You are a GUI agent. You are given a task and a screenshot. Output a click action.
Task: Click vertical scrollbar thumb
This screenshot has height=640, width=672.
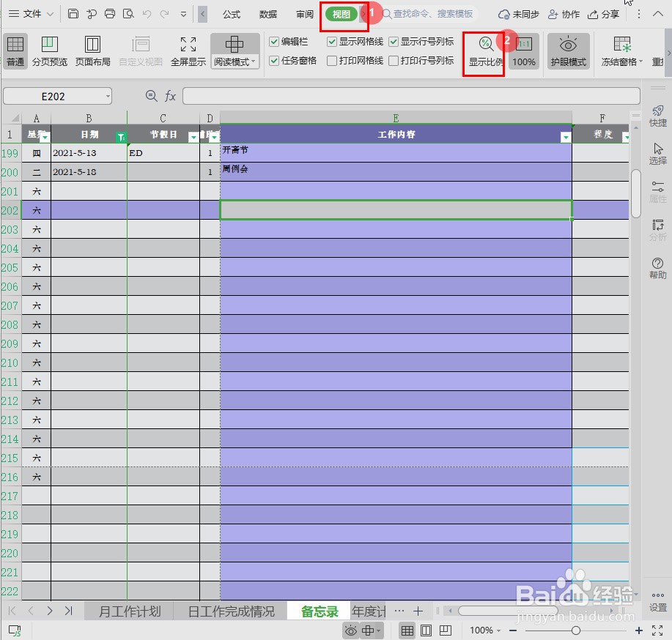[636, 193]
